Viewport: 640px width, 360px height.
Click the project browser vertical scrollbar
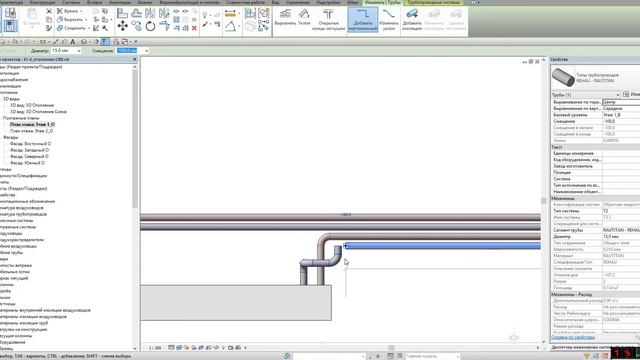tap(135, 139)
